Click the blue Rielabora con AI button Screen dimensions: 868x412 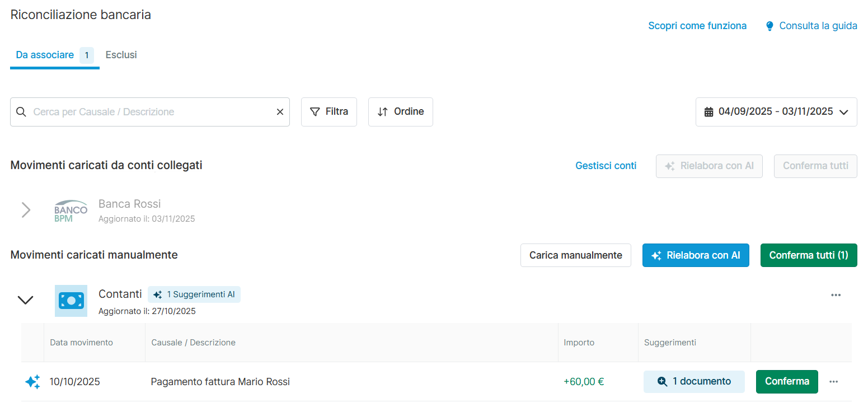point(696,255)
